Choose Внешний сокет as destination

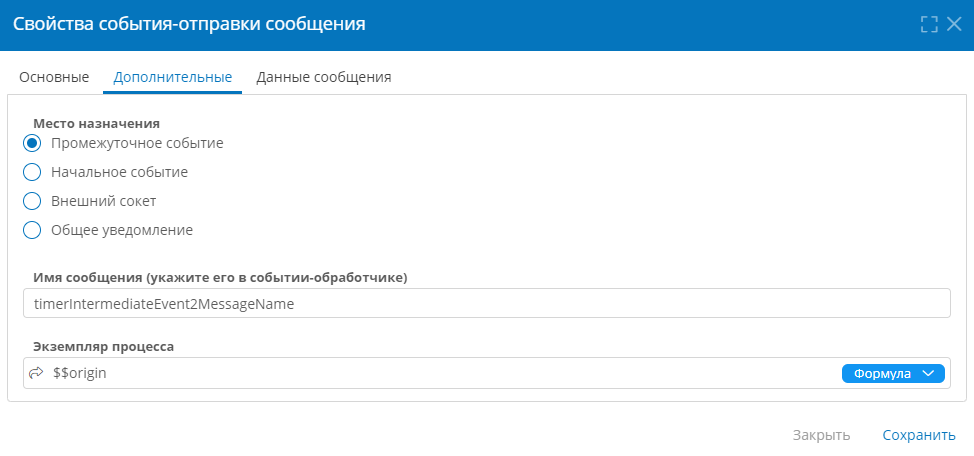[32, 201]
